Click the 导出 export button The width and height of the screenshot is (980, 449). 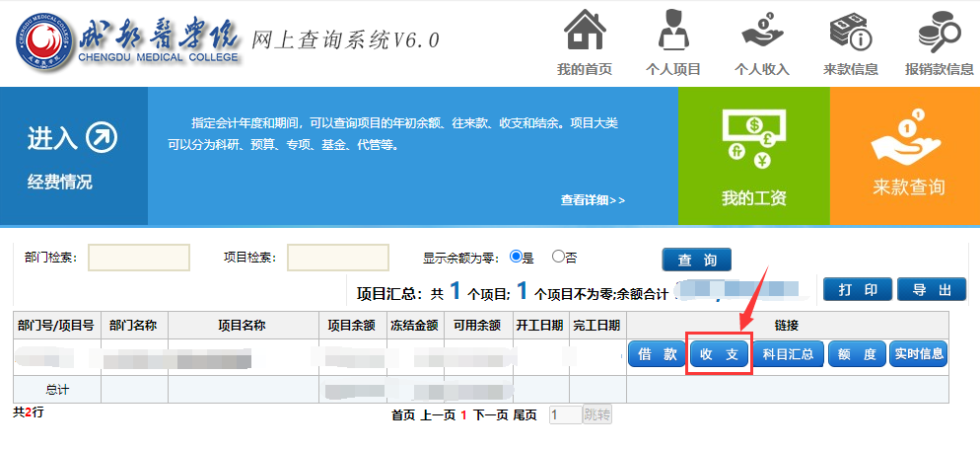932,290
